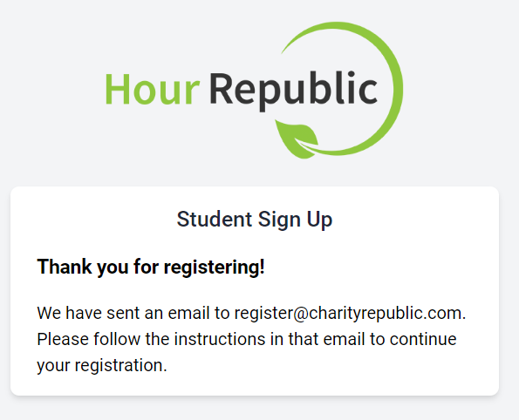Click 'Please follow the instructions' line

[x=247, y=339]
